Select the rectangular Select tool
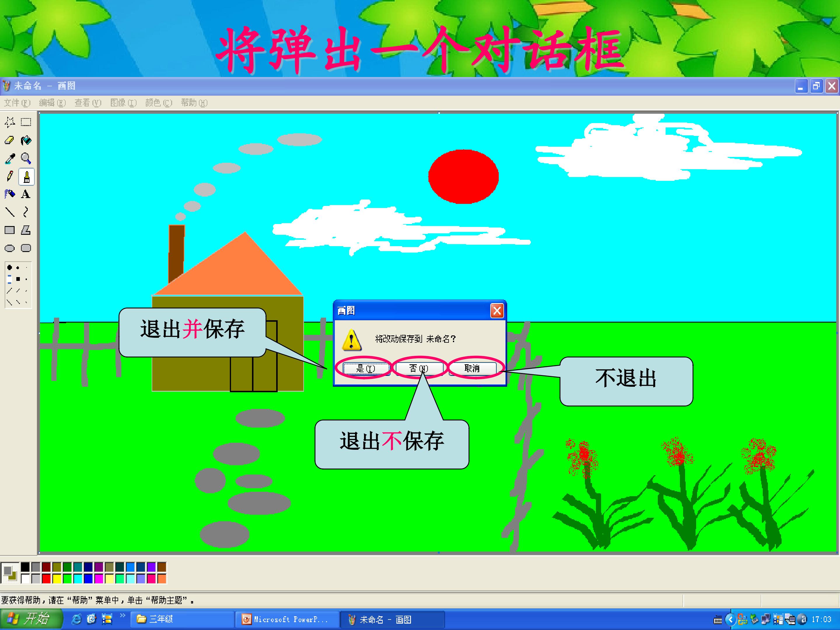Viewport: 840px width, 630px height. point(26,122)
